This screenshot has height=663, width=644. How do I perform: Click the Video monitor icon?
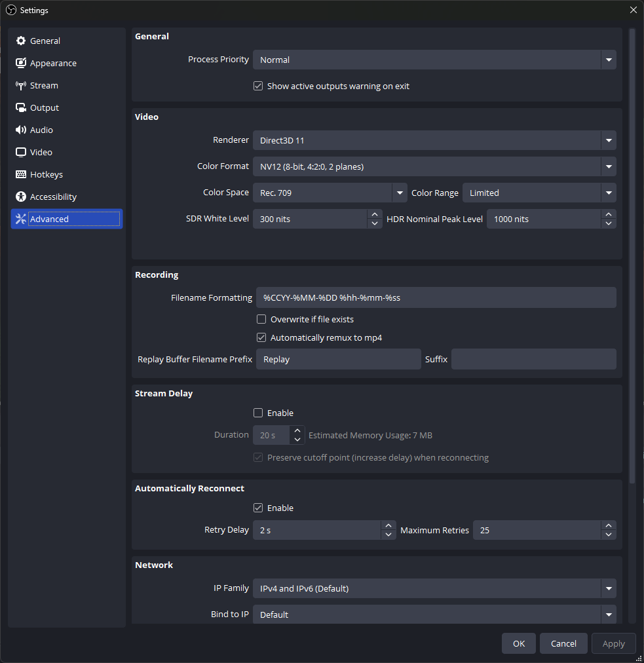pos(21,153)
